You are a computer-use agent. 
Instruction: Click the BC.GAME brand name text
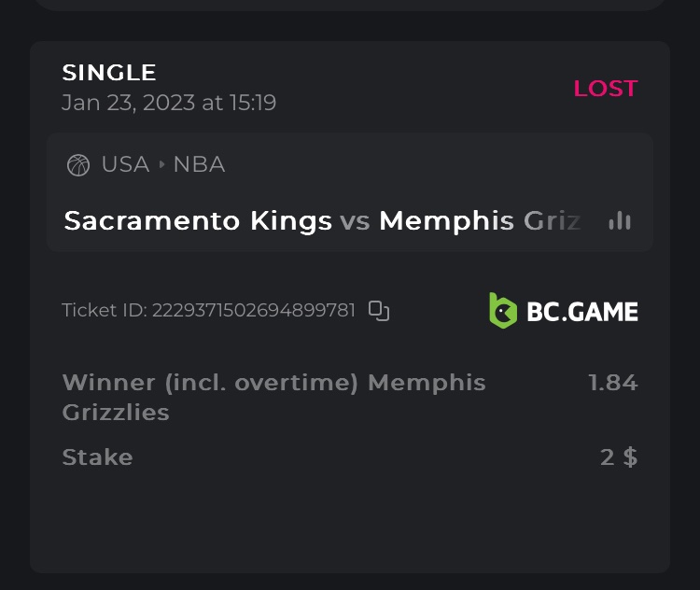[581, 312]
